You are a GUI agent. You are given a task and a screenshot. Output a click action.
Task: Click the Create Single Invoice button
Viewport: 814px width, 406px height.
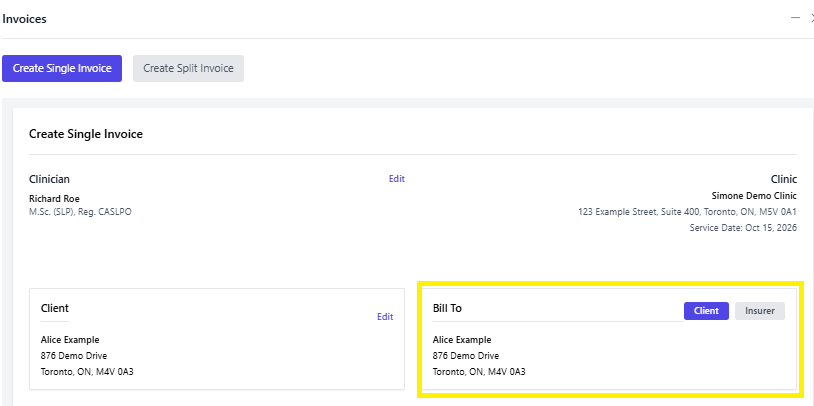(x=62, y=69)
